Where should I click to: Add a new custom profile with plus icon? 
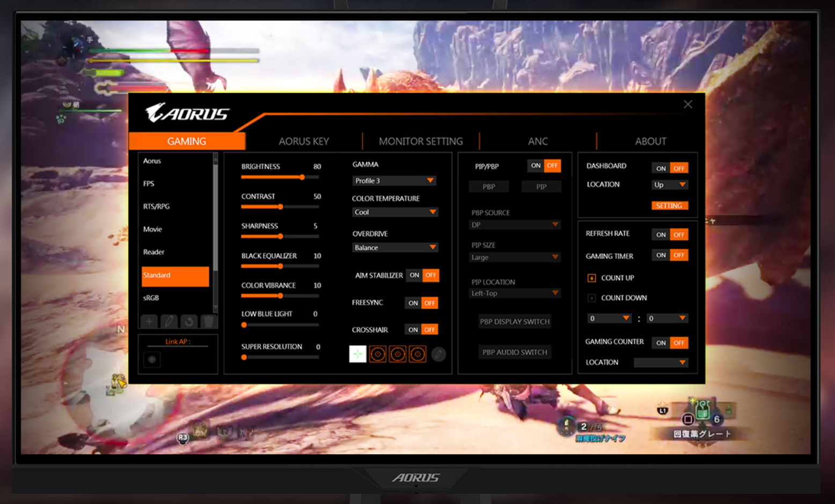point(149,321)
